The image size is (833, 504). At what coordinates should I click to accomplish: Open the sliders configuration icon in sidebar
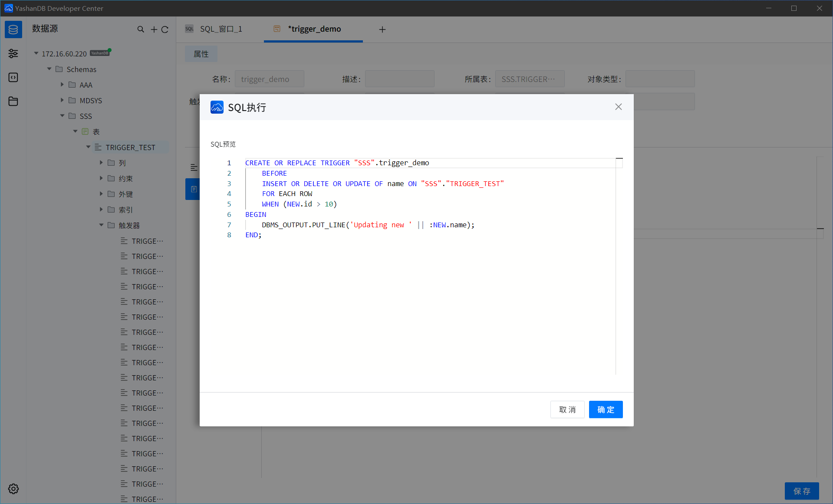click(x=13, y=53)
